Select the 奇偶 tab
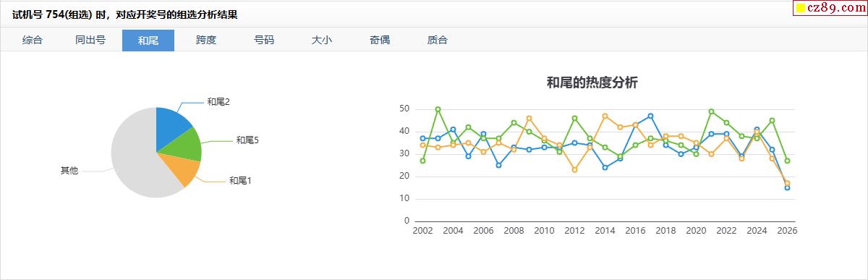868x280 pixels. (380, 41)
